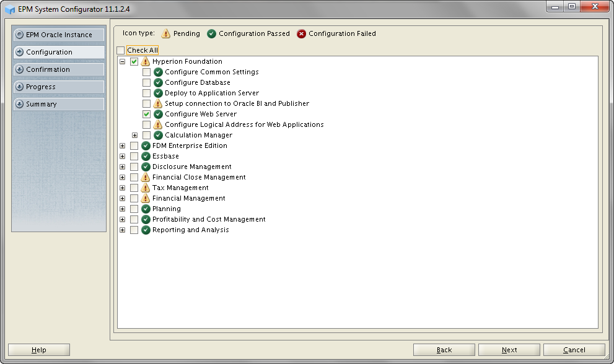The image size is (614, 364).
Task: Expand the Reporting and Analysis node
Action: [x=122, y=230]
